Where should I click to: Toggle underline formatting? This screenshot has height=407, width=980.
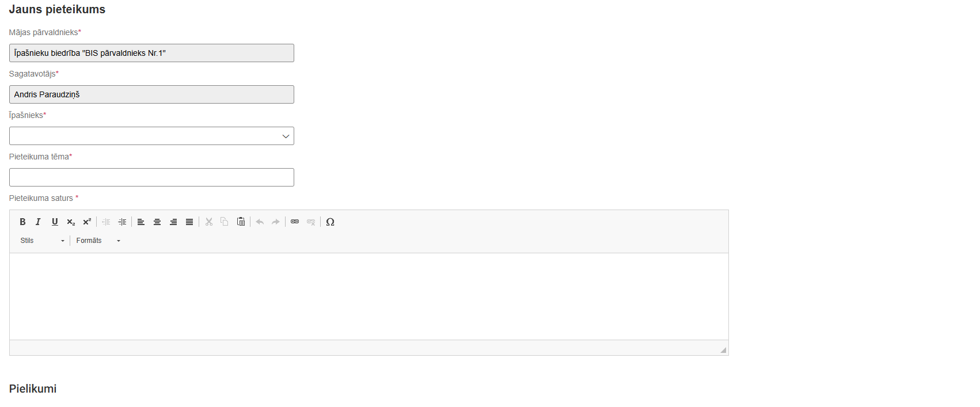tap(55, 222)
